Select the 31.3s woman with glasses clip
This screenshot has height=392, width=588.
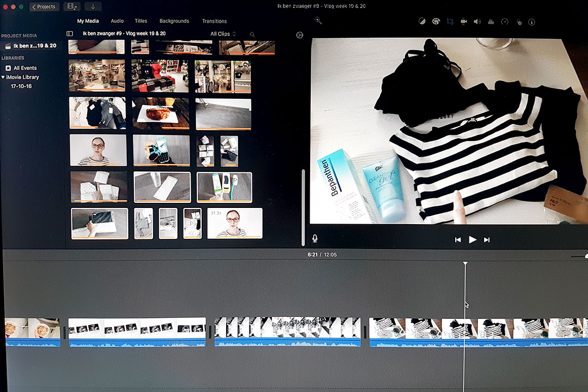(235, 224)
